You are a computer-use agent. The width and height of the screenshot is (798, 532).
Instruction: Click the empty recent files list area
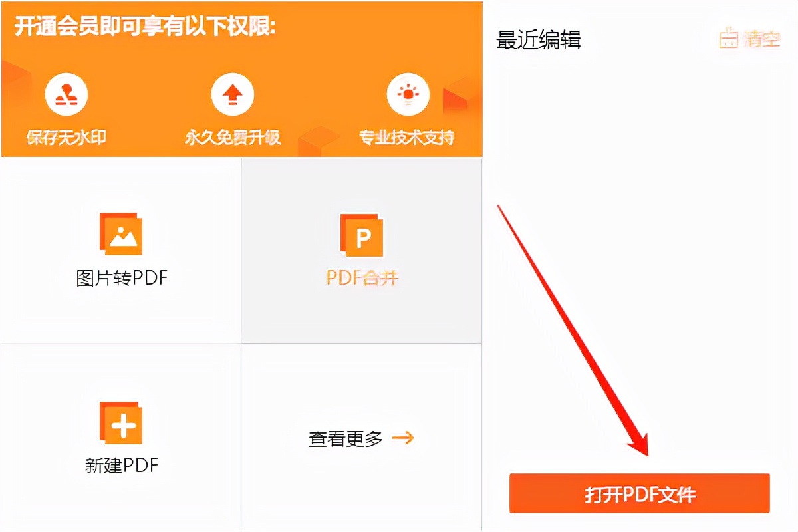click(x=640, y=259)
